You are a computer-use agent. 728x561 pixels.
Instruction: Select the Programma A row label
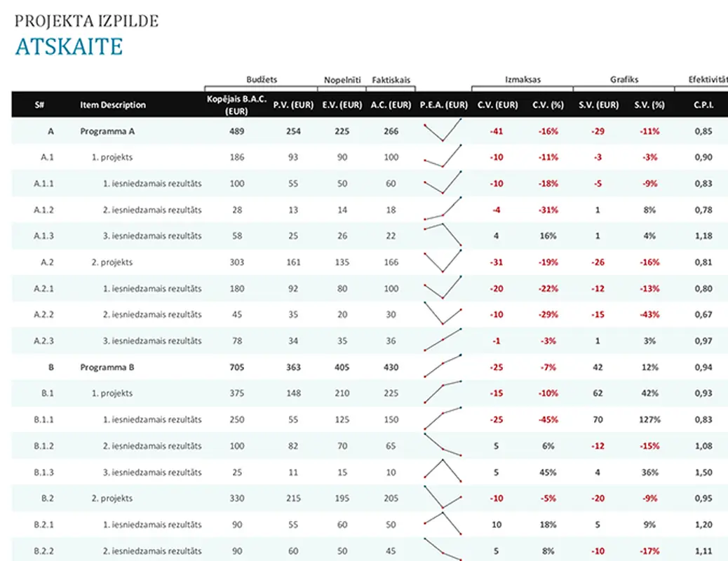point(107,131)
